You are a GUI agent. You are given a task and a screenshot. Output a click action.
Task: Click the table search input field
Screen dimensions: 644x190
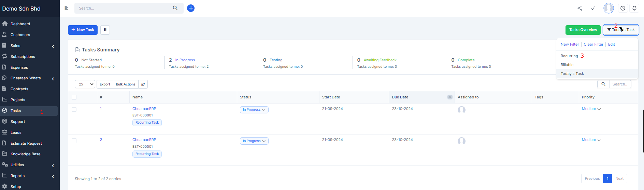620,84
